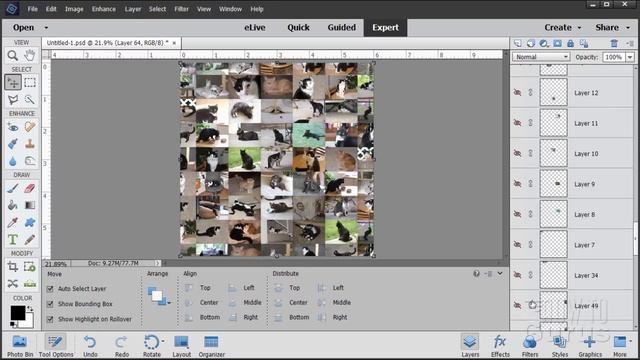This screenshot has height=360, width=640.
Task: Select the Paint Bucket tool
Action: pos(13,205)
